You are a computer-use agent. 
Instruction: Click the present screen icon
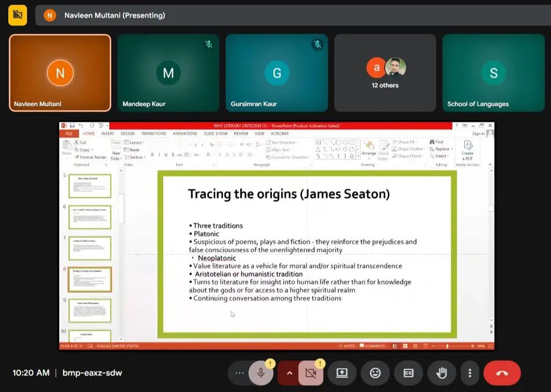point(342,373)
